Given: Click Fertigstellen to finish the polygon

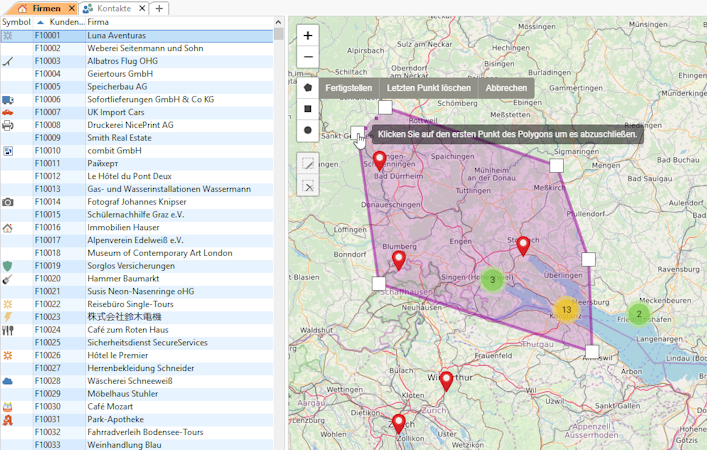Looking at the screenshot, I should (x=349, y=88).
